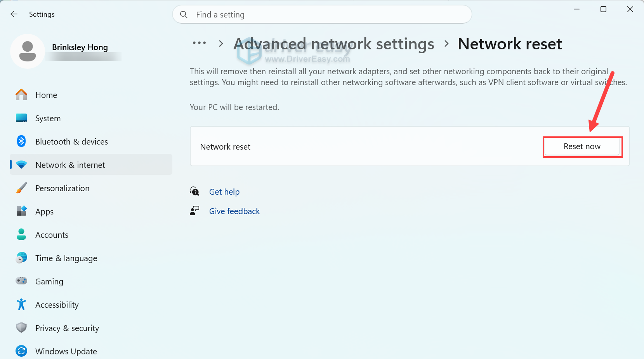Click the Time & language globe icon
644x359 pixels.
(21, 258)
